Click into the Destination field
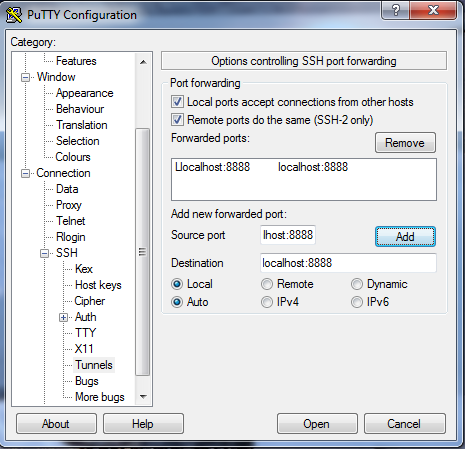 click(x=348, y=263)
